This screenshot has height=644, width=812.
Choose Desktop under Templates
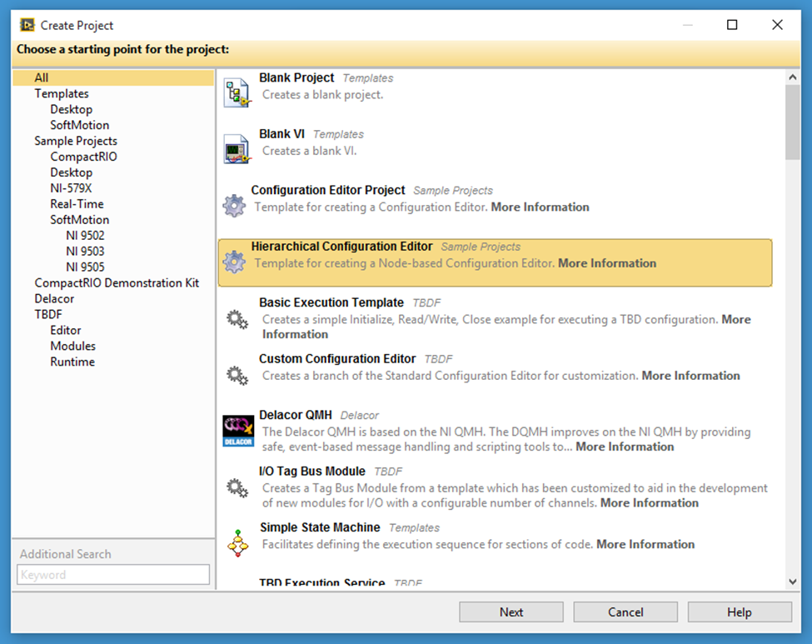tap(71, 109)
